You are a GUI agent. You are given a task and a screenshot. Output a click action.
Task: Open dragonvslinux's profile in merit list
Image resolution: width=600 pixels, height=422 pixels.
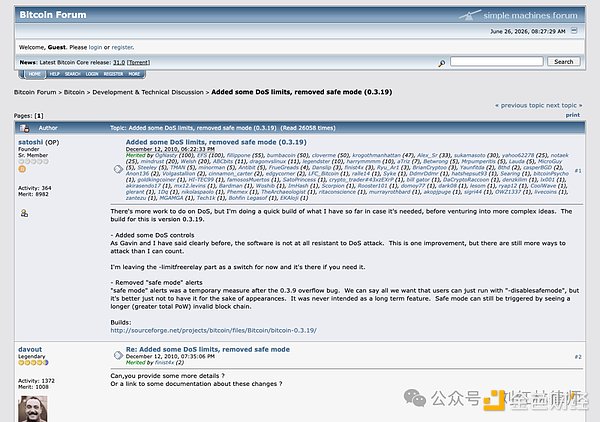coord(268,161)
